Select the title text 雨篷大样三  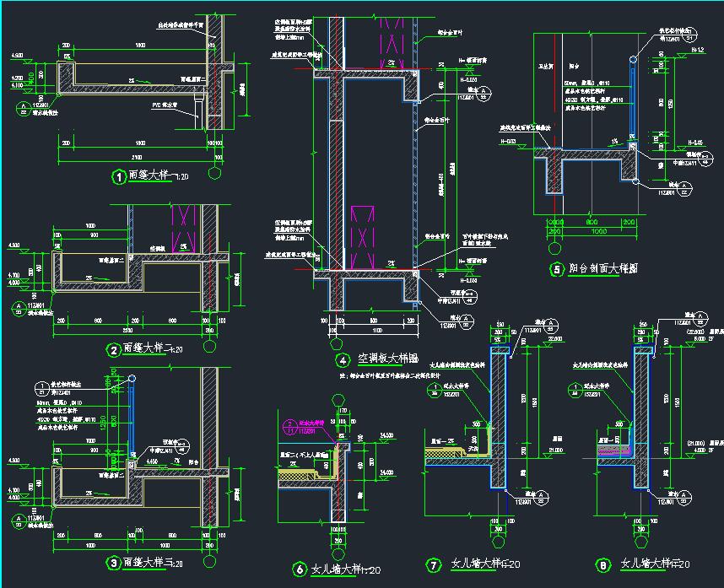tap(148, 562)
